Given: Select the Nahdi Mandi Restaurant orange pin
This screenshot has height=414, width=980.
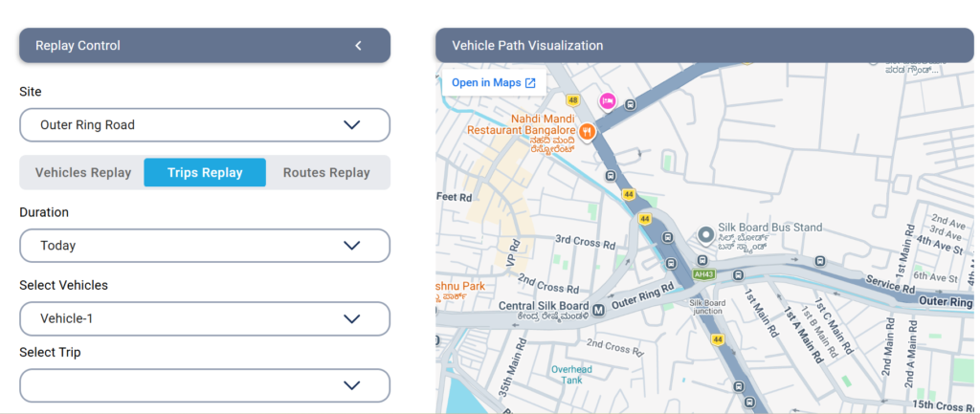Looking at the screenshot, I should pos(587,131).
